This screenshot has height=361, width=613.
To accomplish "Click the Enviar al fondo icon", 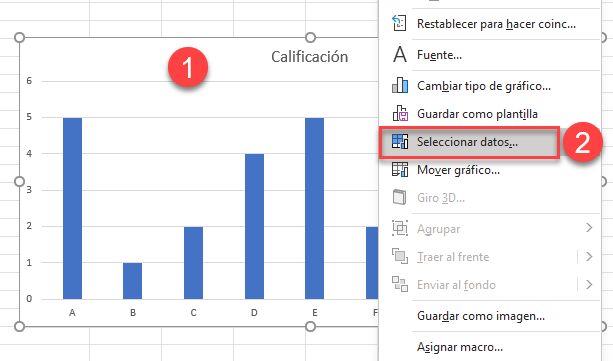I will [400, 284].
